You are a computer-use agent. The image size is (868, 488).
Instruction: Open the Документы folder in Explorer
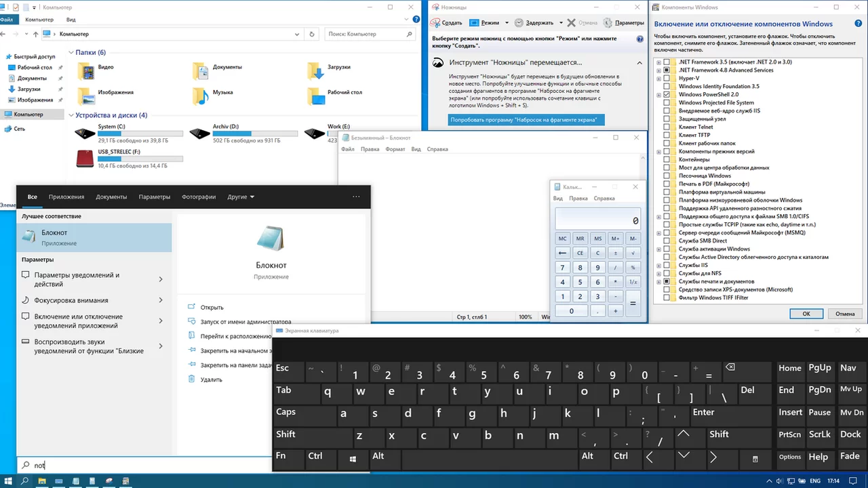(217, 70)
